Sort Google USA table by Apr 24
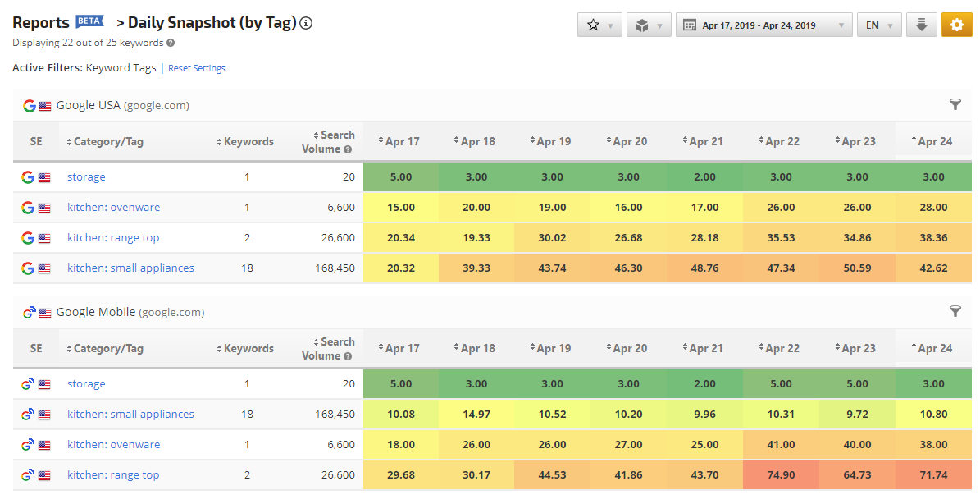The image size is (980, 504). 931,141
